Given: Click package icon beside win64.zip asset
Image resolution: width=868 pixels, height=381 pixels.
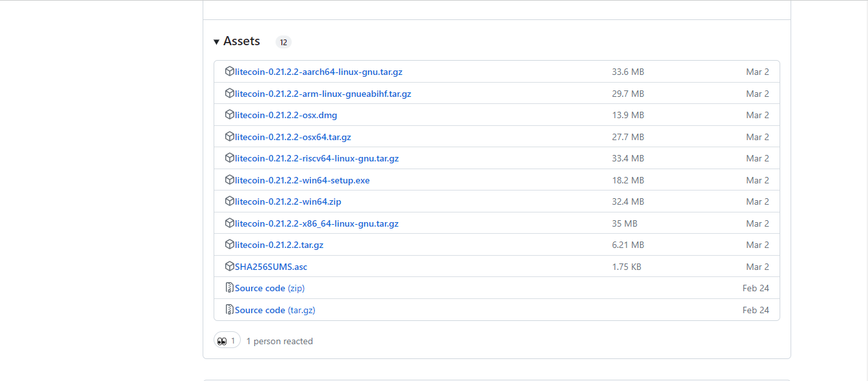Looking at the screenshot, I should [229, 201].
